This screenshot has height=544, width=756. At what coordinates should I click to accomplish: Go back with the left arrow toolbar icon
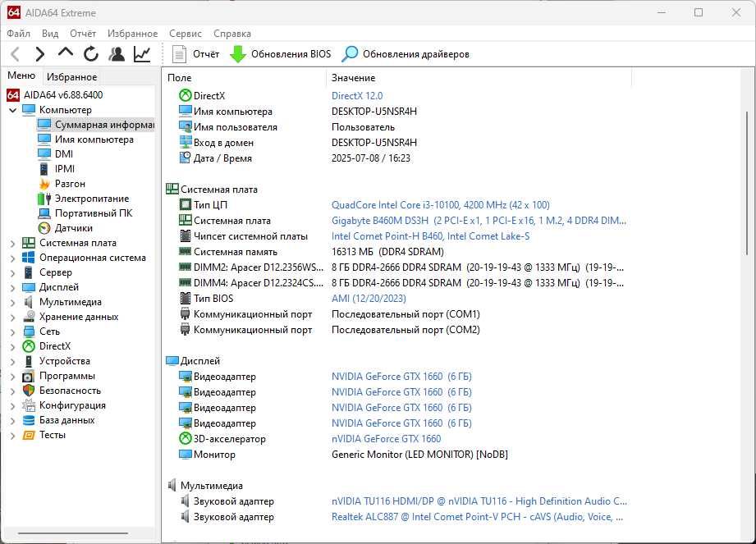(16, 54)
